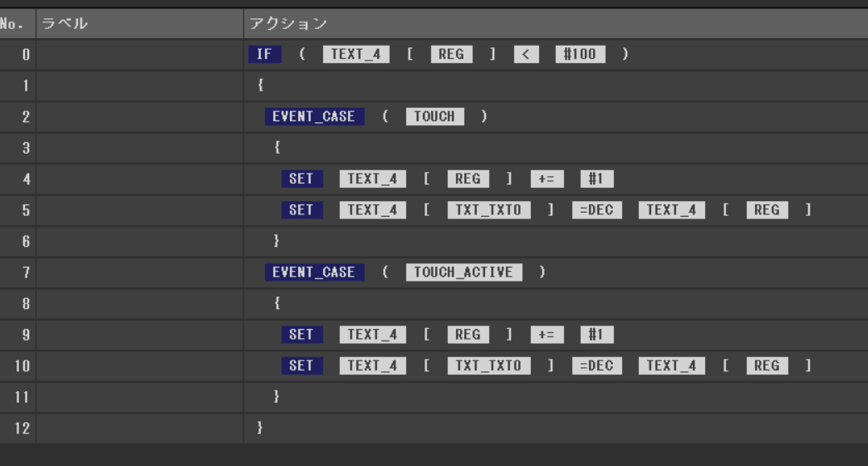Click the IF keyword in row 0

(264, 55)
